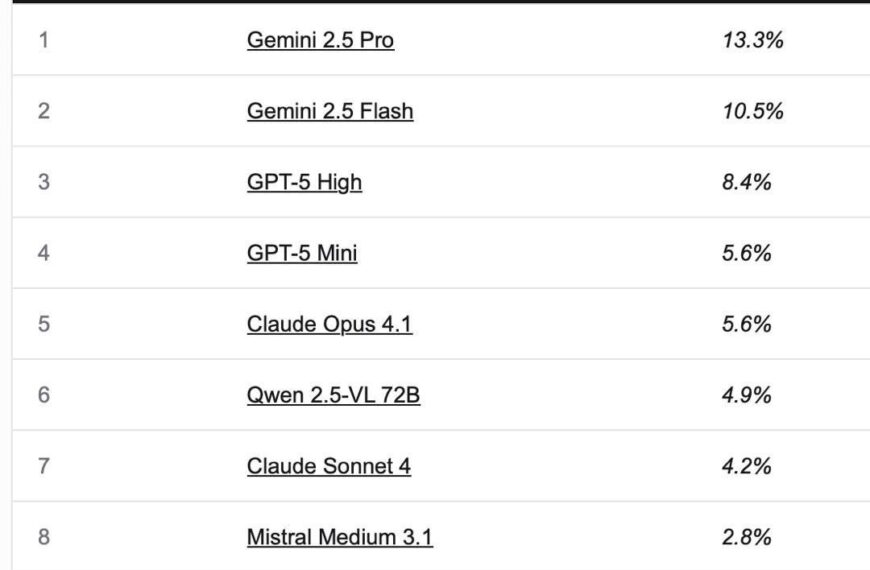The image size is (870, 570).
Task: Select rank number 3 beside GPT-5 High
Action: click(43, 183)
